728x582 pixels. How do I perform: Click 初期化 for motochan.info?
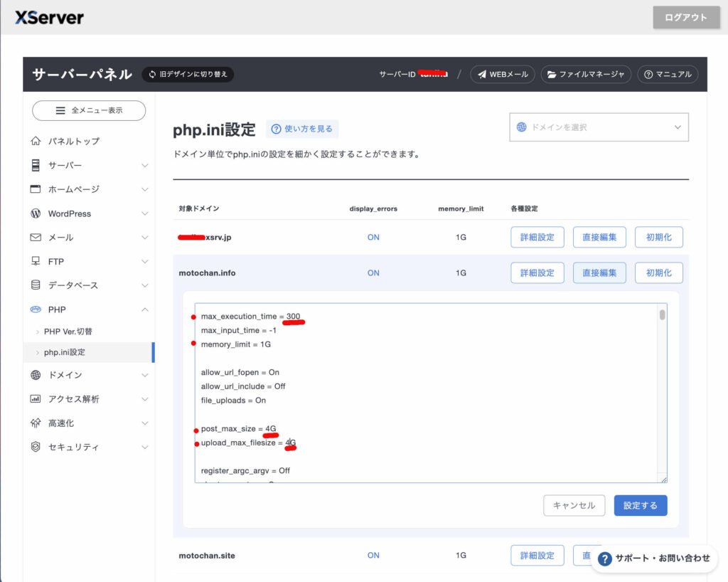(659, 273)
